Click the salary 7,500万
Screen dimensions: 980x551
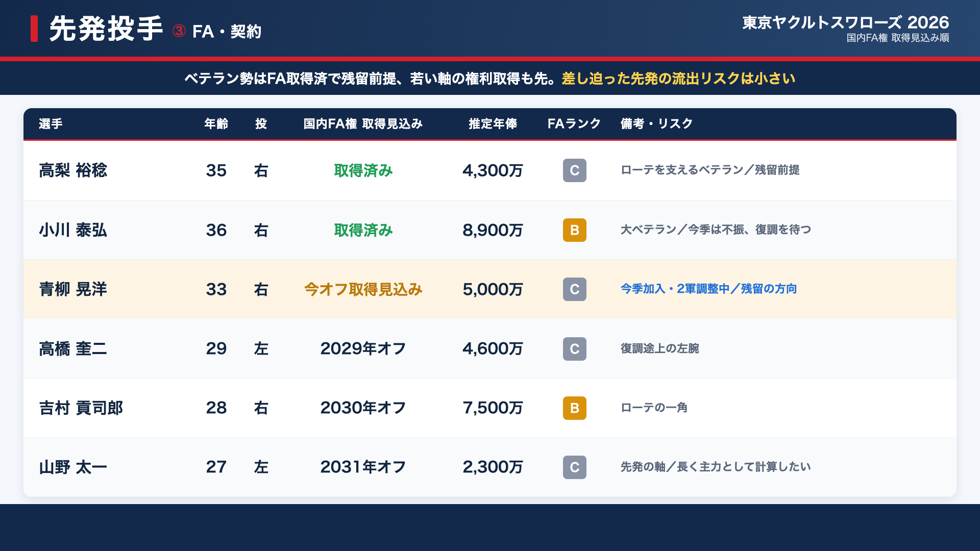pos(493,408)
